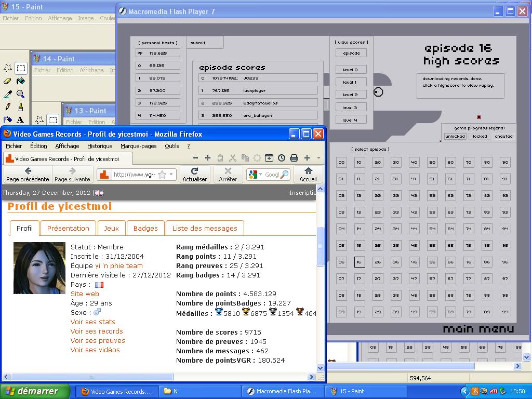Image resolution: width=532 pixels, height=399 pixels.
Task: Click the démarrer Start button
Action: [35, 391]
